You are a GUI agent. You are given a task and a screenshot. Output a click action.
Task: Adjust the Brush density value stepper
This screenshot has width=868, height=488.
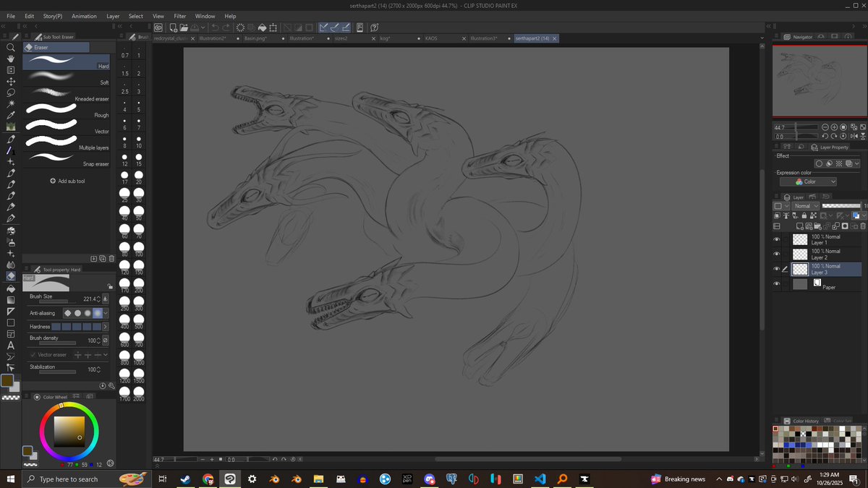coord(99,340)
